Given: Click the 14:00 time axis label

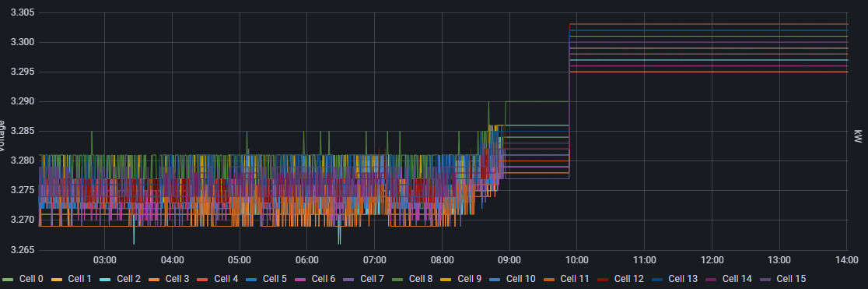Looking at the screenshot, I should (x=847, y=259).
